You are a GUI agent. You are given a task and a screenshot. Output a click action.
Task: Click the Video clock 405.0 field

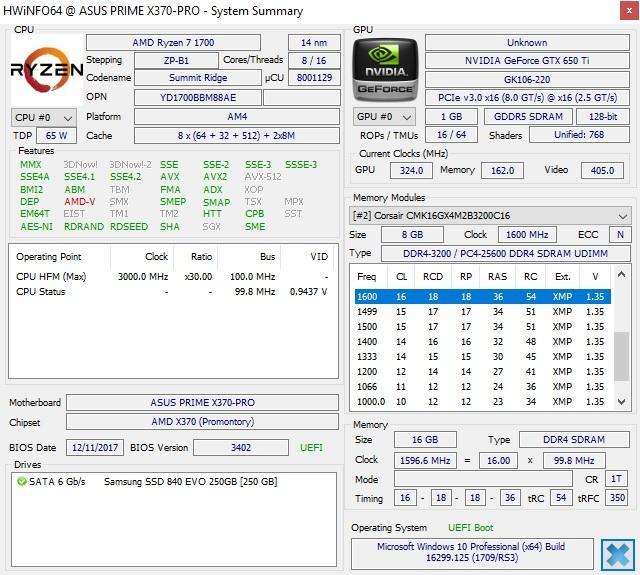point(602,171)
